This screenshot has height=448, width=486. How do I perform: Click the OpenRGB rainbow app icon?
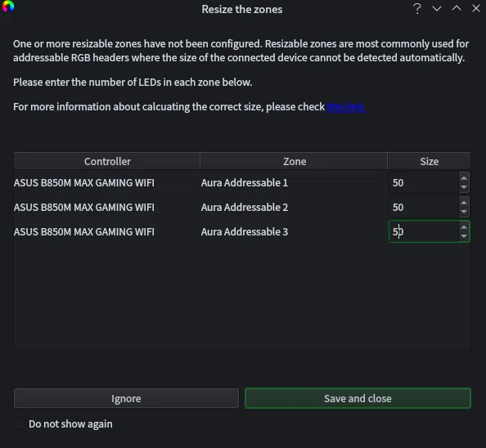8,7
